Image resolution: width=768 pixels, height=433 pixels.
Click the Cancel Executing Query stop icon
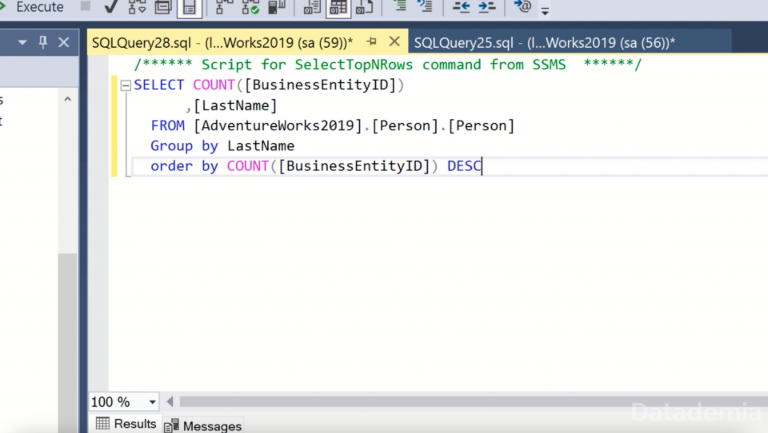[86, 8]
